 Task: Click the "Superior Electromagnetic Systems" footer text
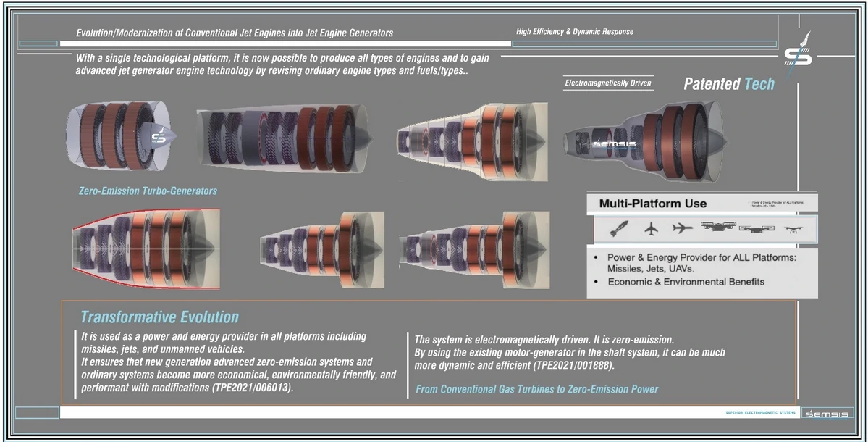click(x=760, y=413)
